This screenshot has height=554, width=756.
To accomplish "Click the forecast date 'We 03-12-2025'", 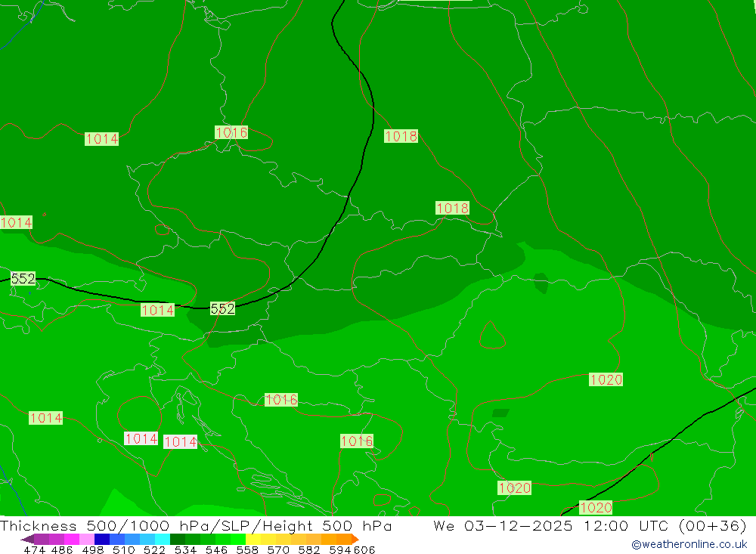I will 503,525.
